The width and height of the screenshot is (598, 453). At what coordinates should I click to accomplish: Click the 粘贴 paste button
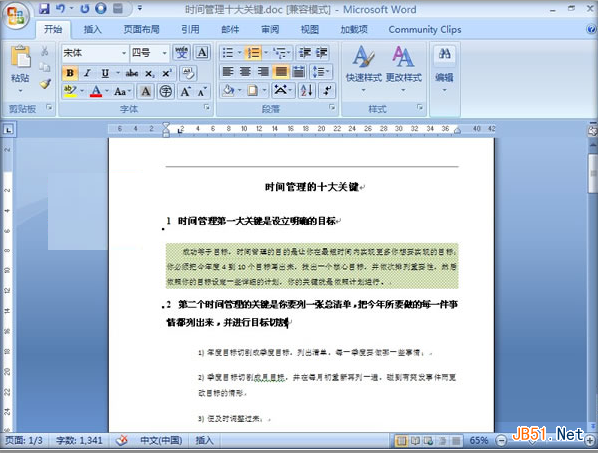(x=20, y=69)
